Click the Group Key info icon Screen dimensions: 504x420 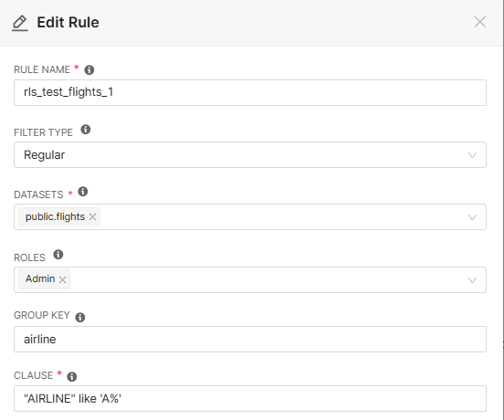coord(80,317)
